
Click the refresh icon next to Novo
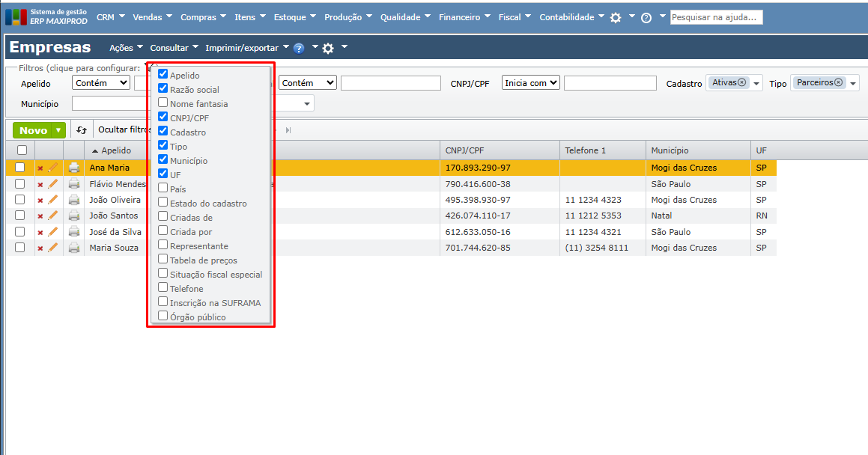click(82, 130)
